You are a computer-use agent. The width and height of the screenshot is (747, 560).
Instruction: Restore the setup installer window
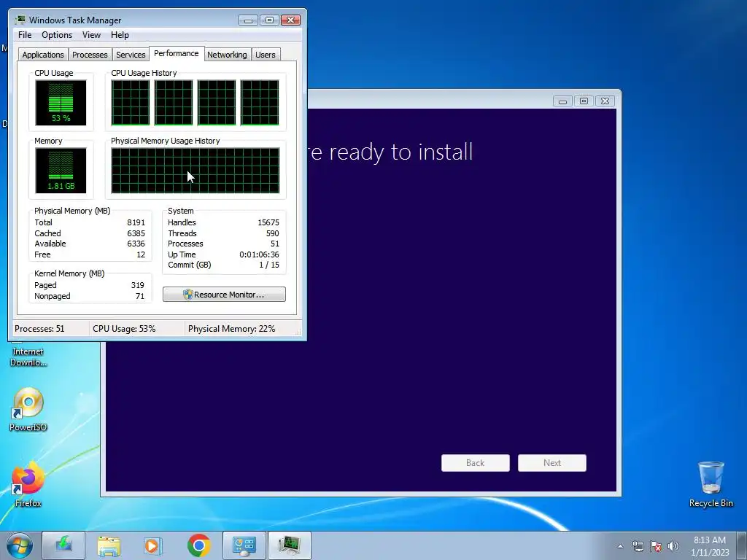584,101
